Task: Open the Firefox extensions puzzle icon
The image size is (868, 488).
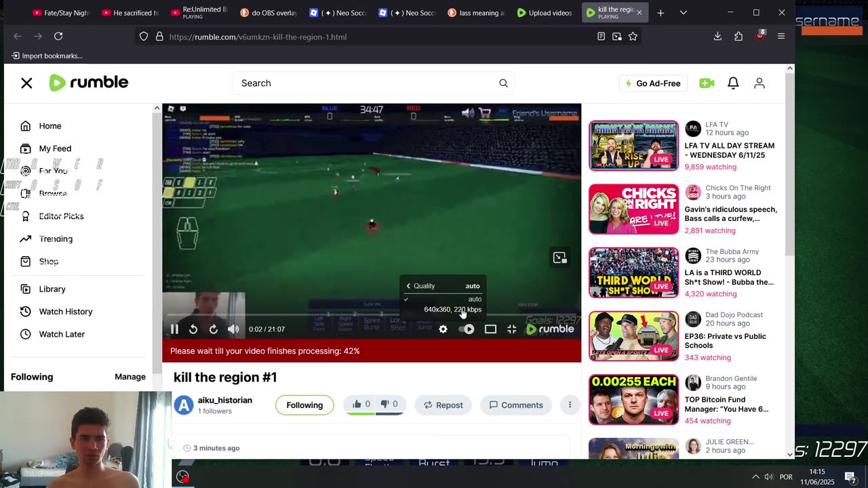Action: (738, 37)
